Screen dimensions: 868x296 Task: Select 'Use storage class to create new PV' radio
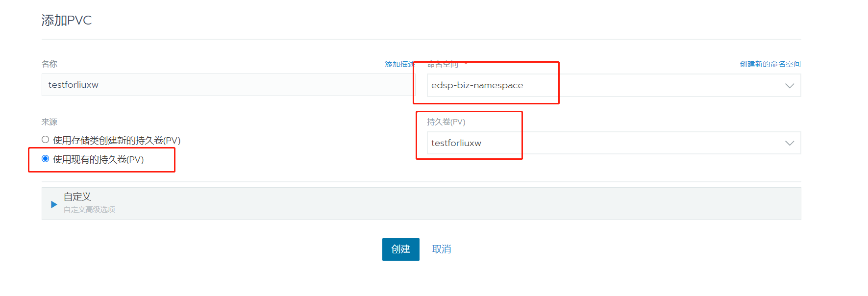(x=45, y=140)
